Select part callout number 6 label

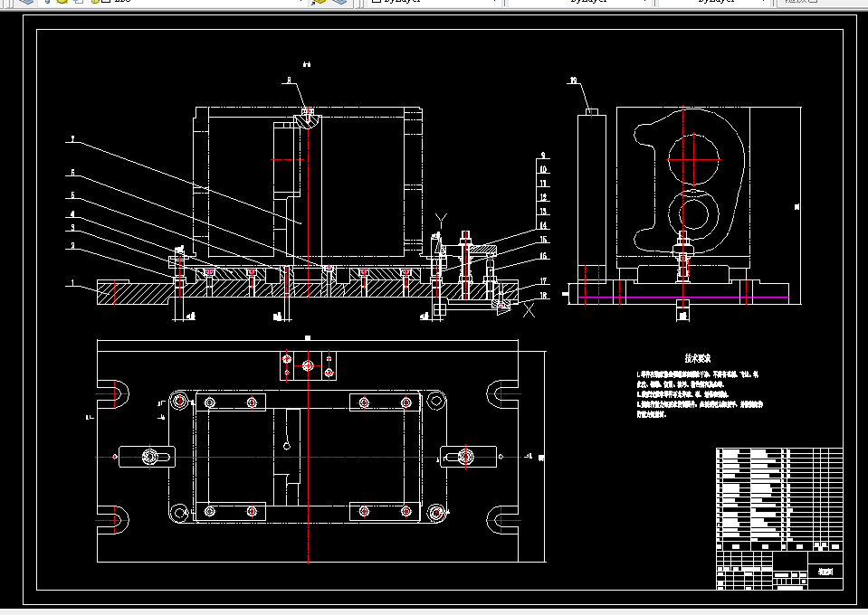click(x=72, y=173)
